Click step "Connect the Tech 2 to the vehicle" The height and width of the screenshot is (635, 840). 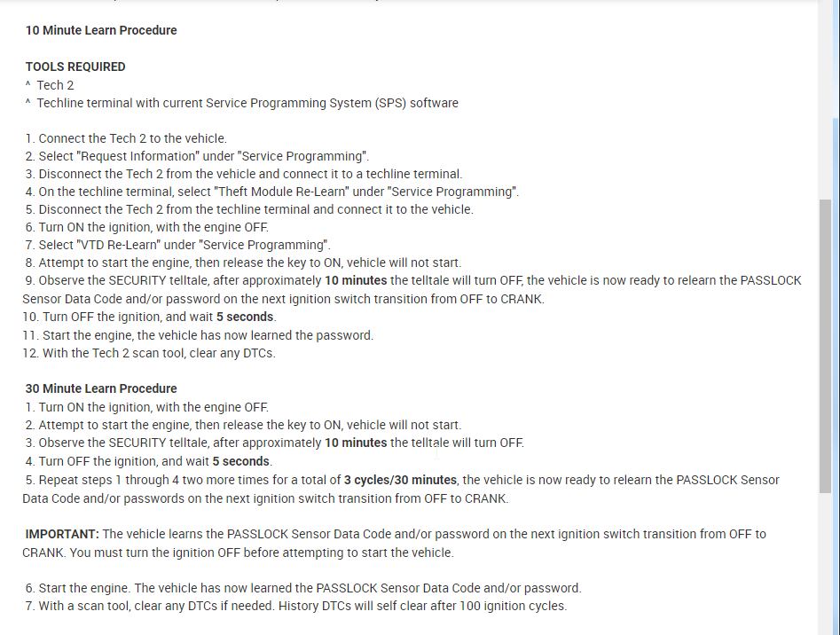[132, 138]
